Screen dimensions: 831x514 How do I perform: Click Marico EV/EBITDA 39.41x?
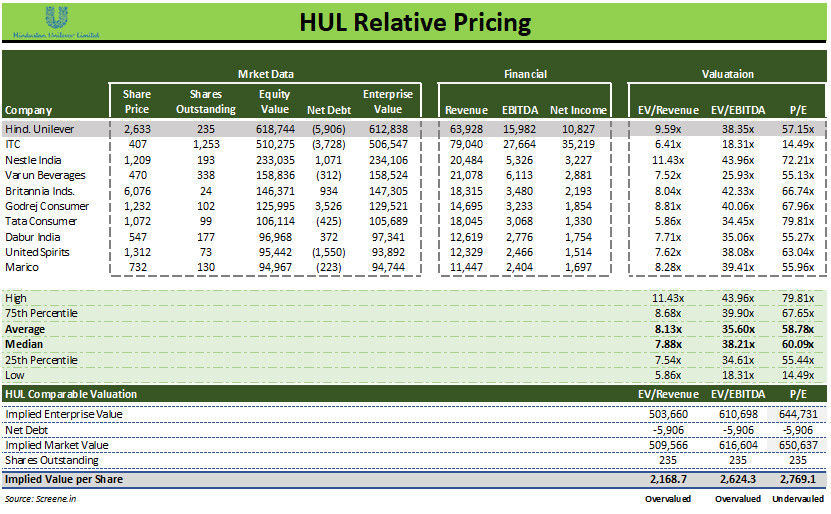(x=738, y=267)
